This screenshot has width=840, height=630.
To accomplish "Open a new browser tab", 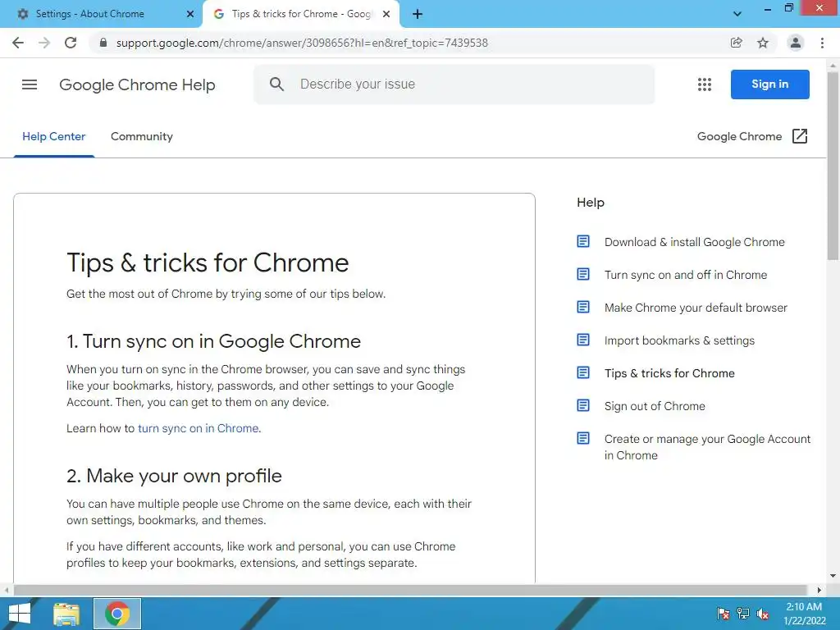I will pos(418,15).
